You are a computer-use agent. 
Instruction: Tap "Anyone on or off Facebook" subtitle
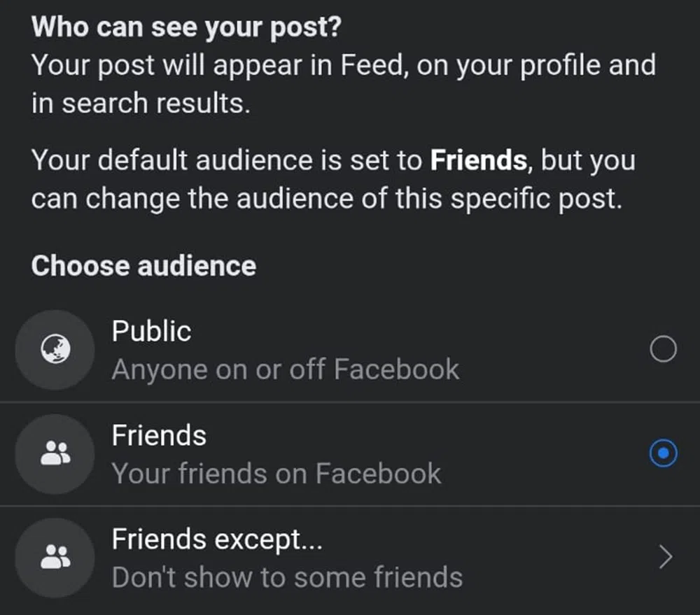pos(285,369)
